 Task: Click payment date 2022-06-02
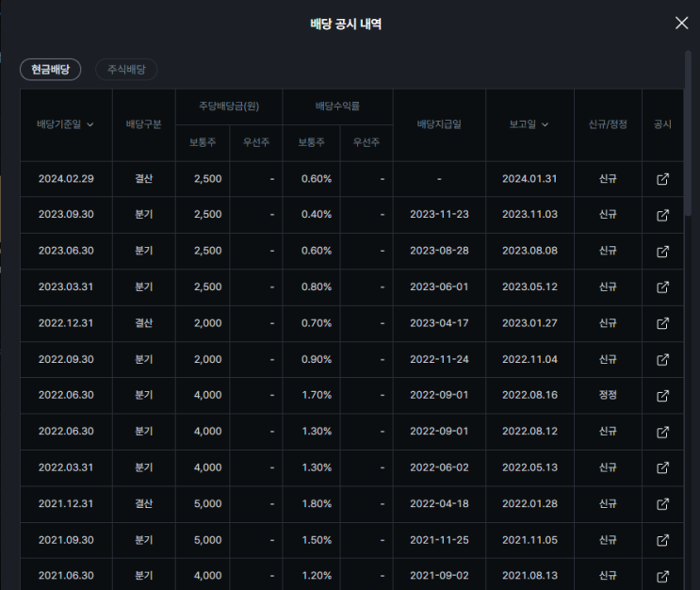click(x=439, y=467)
